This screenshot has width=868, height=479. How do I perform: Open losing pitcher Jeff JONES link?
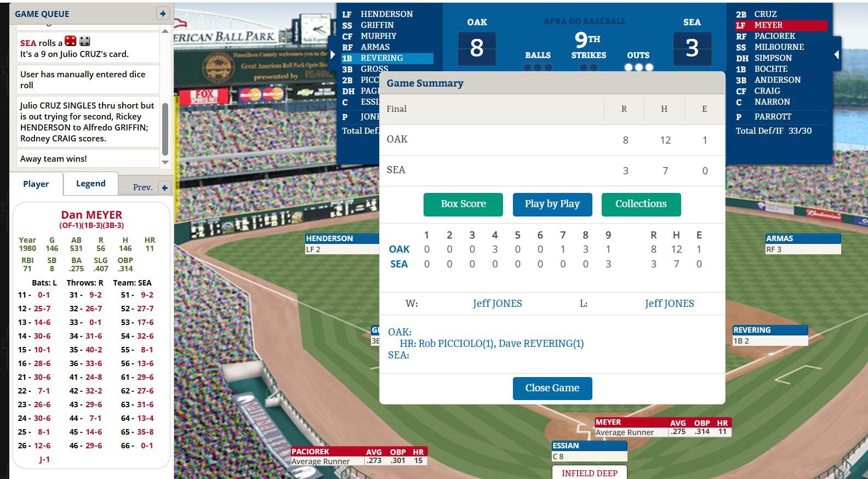670,304
